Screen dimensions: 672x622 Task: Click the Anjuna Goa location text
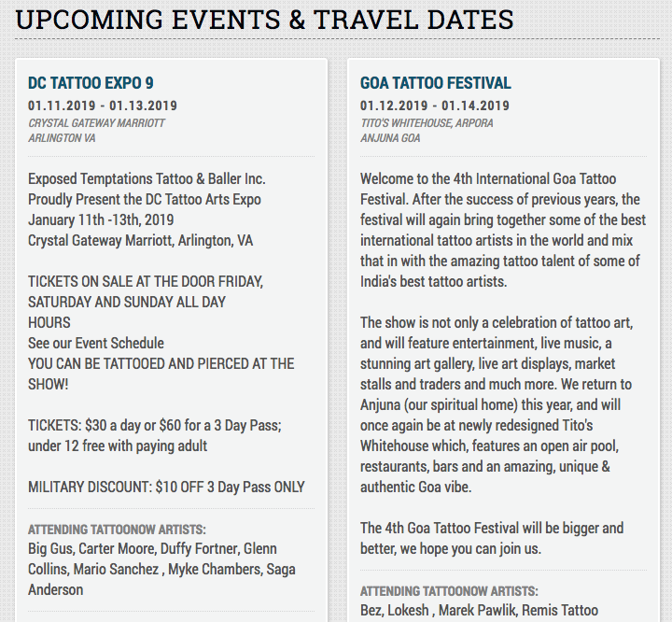click(390, 138)
